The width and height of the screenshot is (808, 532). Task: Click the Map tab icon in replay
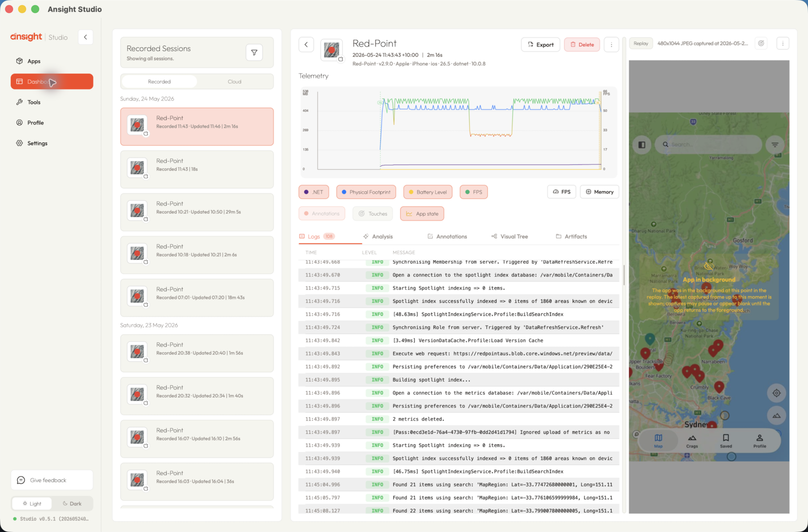(658, 441)
